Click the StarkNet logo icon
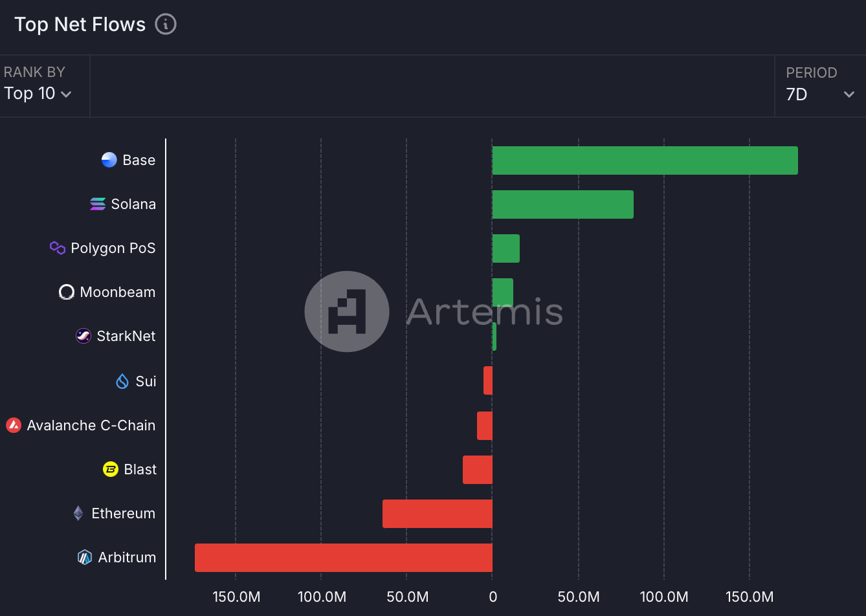Image resolution: width=866 pixels, height=616 pixels. 83,336
